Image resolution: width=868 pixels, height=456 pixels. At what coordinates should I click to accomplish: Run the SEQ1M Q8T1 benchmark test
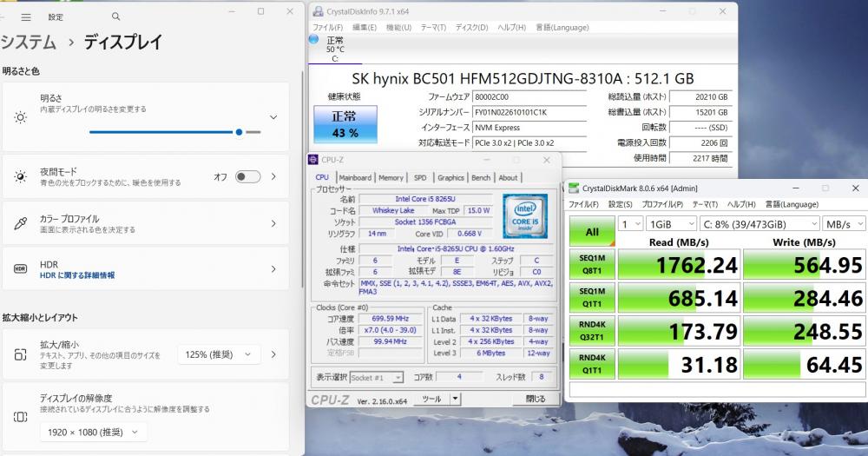point(593,264)
